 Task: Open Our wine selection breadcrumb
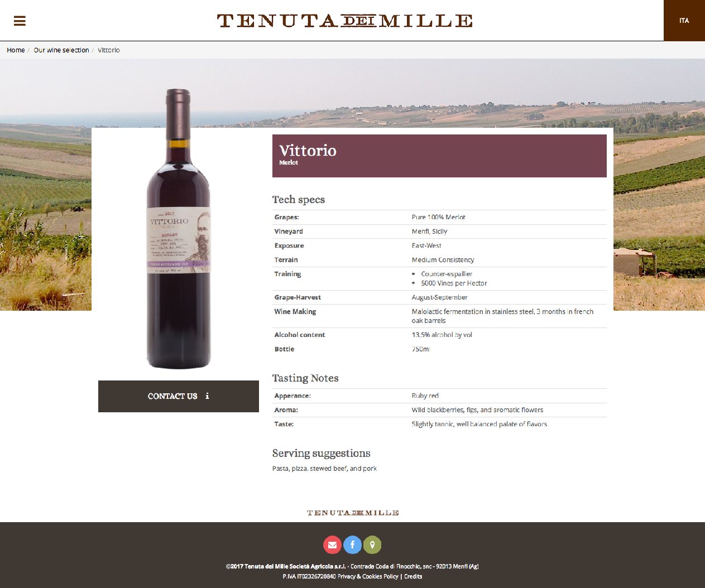pyautogui.click(x=61, y=50)
